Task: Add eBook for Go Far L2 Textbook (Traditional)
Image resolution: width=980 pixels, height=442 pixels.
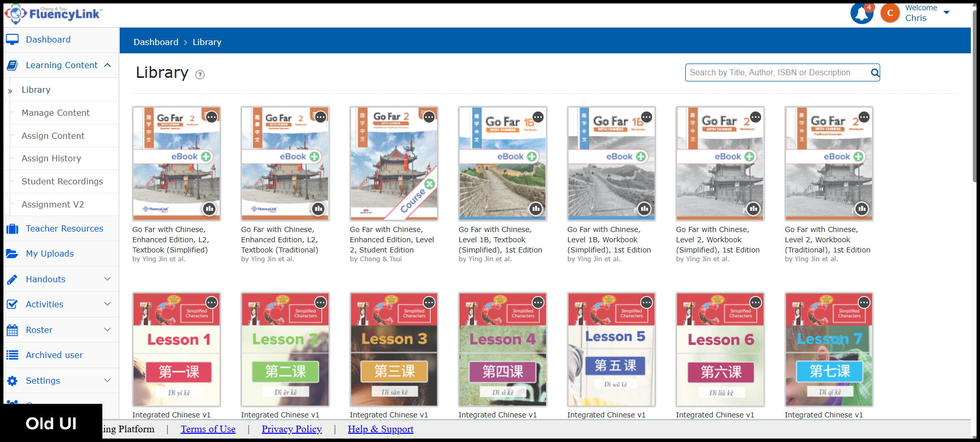Action: click(314, 157)
